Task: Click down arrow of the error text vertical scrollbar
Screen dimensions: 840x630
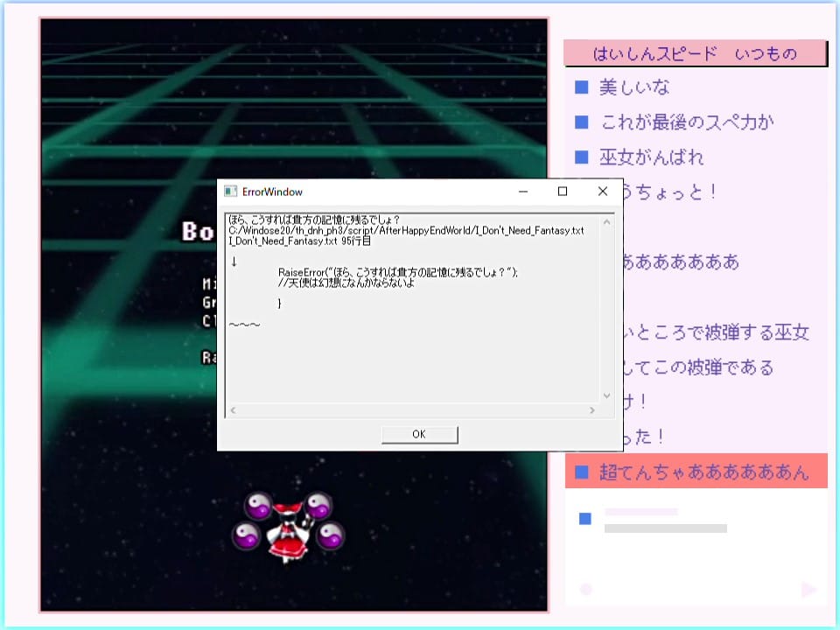Action: [605, 396]
